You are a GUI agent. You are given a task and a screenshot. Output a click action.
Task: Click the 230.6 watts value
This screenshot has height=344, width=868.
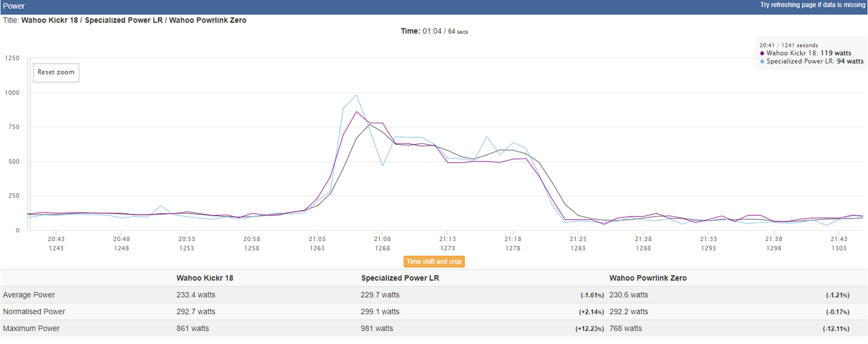(x=629, y=295)
